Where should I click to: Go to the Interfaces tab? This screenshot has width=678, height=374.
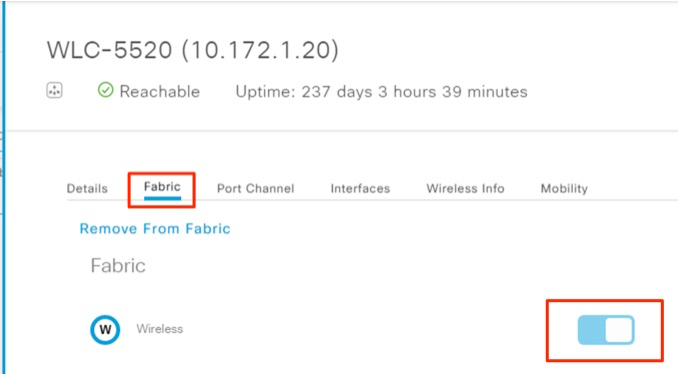pyautogui.click(x=360, y=189)
